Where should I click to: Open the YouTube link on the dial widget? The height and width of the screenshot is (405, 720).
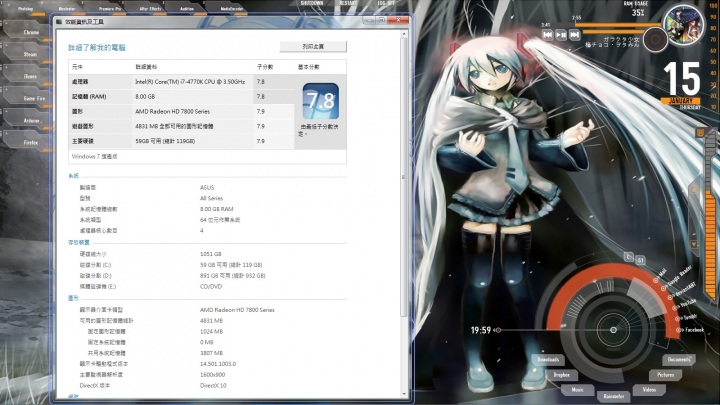pos(684,304)
